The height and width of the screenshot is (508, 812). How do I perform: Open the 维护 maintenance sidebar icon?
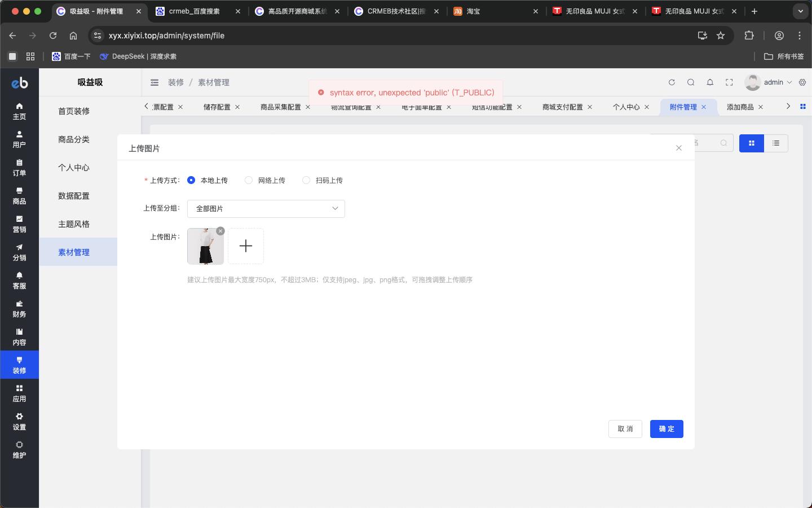tap(19, 450)
